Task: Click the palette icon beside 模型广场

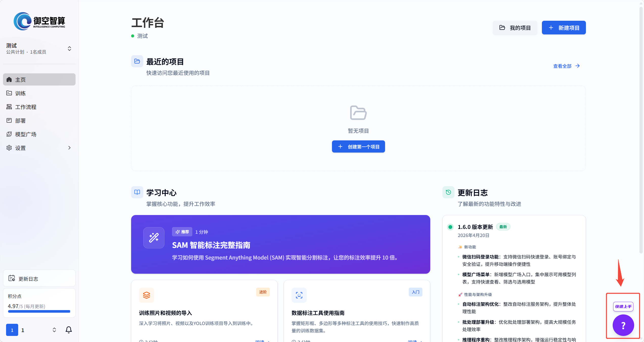Action: coord(9,134)
